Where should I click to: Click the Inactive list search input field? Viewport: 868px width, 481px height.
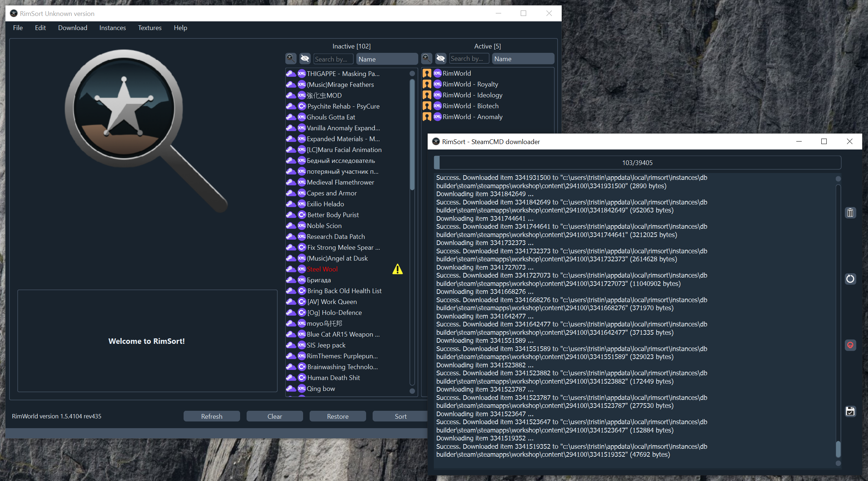click(333, 59)
